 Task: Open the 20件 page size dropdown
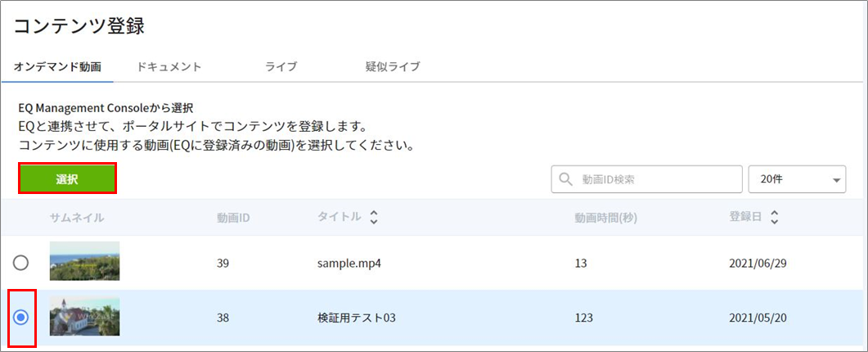pos(797,179)
